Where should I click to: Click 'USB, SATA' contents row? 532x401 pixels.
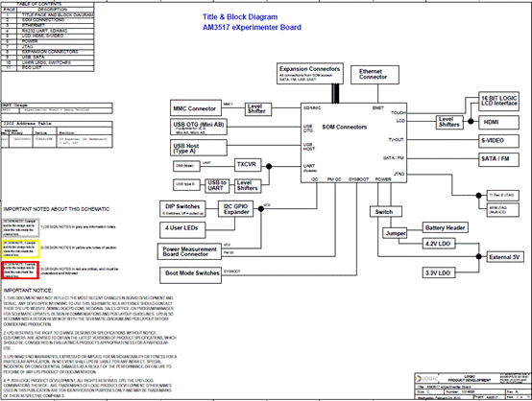point(47,58)
